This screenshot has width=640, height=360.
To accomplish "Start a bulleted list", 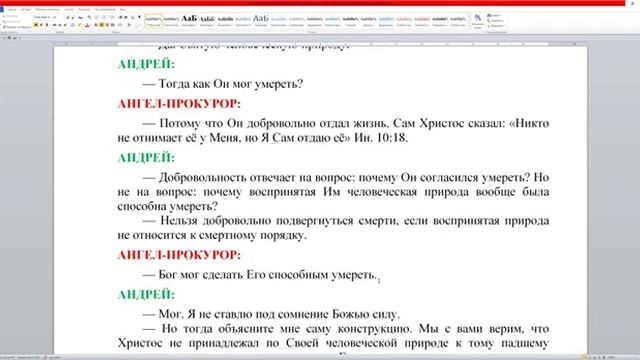I will point(96,17).
